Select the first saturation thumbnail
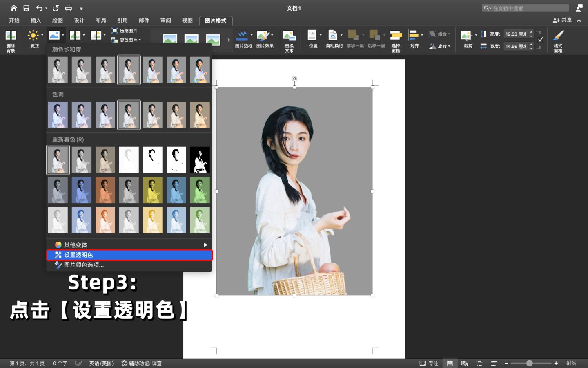This screenshot has height=368, width=588. (x=58, y=70)
